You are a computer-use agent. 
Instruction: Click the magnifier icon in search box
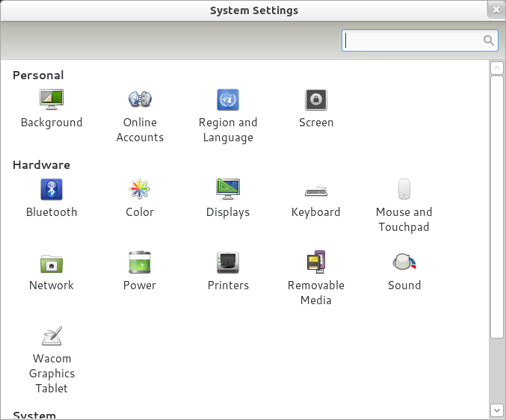(489, 40)
